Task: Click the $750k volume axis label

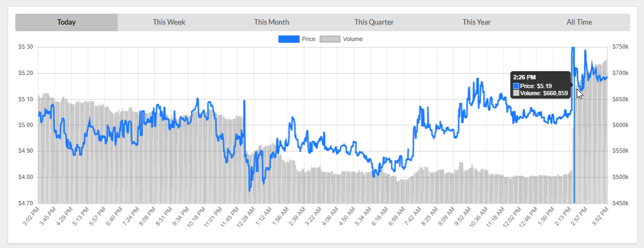Action: click(620, 47)
